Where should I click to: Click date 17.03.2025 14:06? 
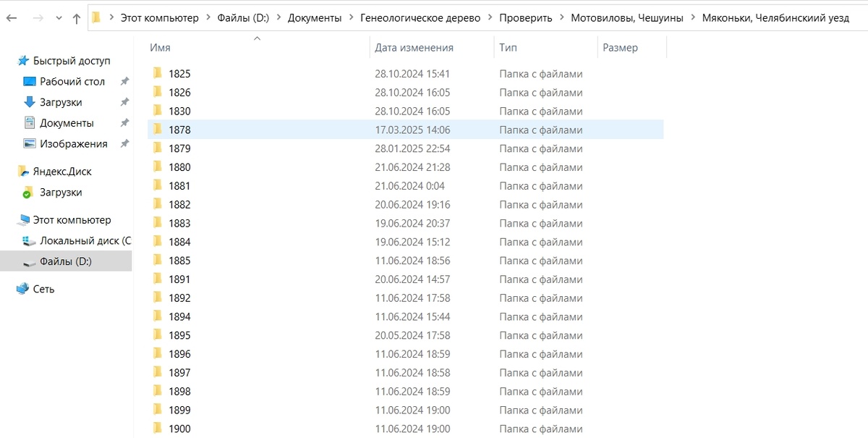412,130
